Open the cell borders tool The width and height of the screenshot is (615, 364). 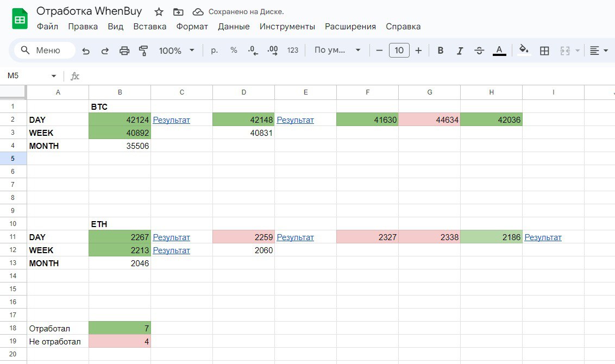click(x=544, y=51)
